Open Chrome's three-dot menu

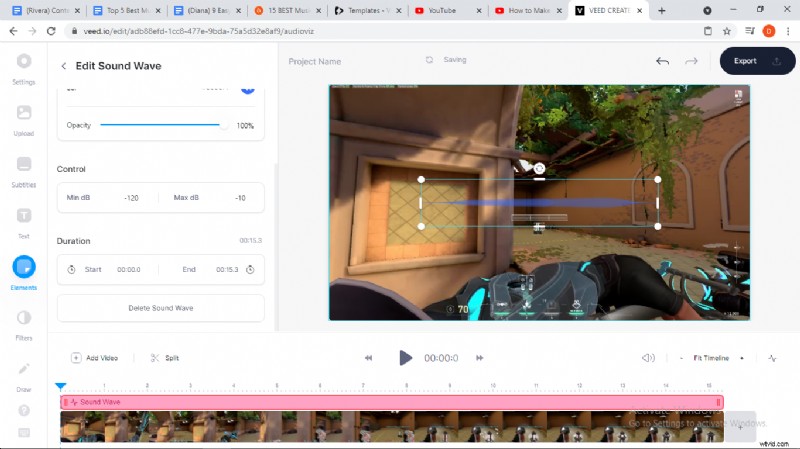pyautogui.click(x=787, y=31)
